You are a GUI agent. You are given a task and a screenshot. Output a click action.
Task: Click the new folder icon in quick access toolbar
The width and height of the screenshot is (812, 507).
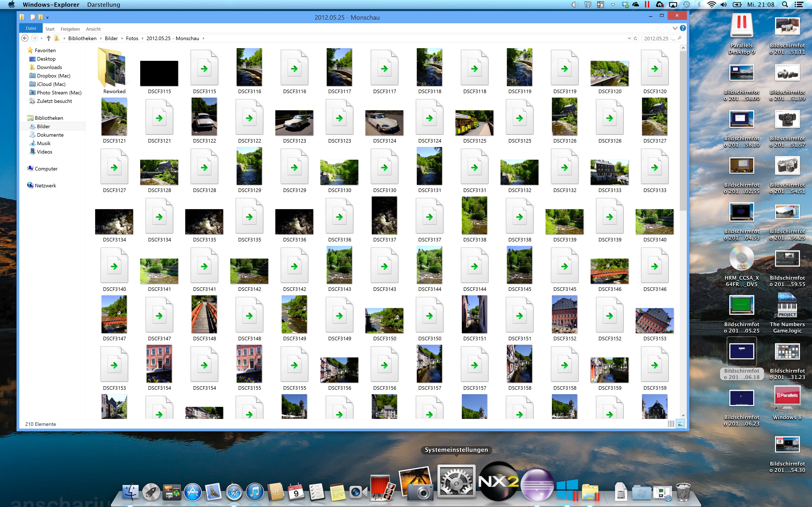41,17
